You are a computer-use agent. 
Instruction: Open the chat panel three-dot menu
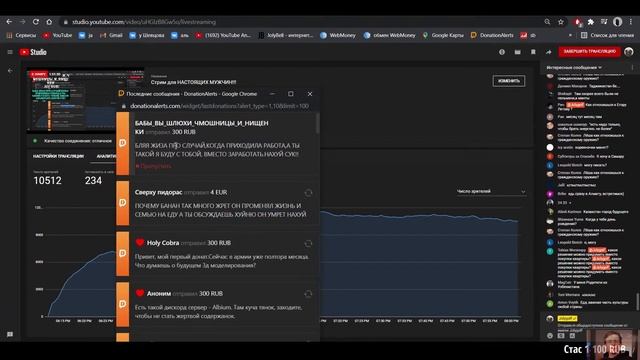tap(632, 67)
